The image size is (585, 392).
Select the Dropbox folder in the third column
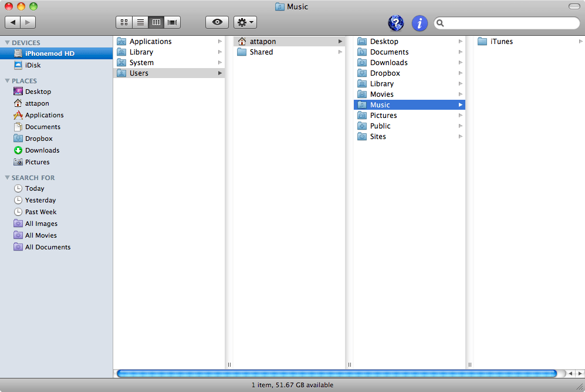[410, 73]
